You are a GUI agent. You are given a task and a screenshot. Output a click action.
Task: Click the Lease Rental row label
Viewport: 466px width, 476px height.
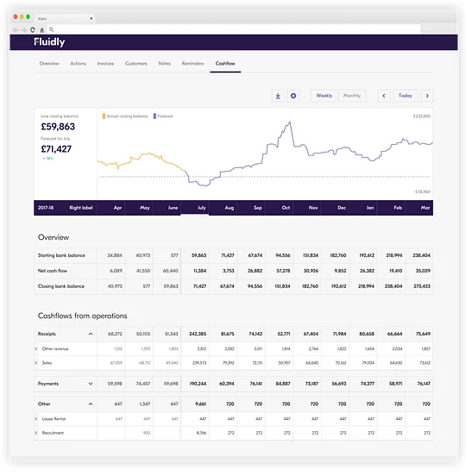pyautogui.click(x=54, y=419)
